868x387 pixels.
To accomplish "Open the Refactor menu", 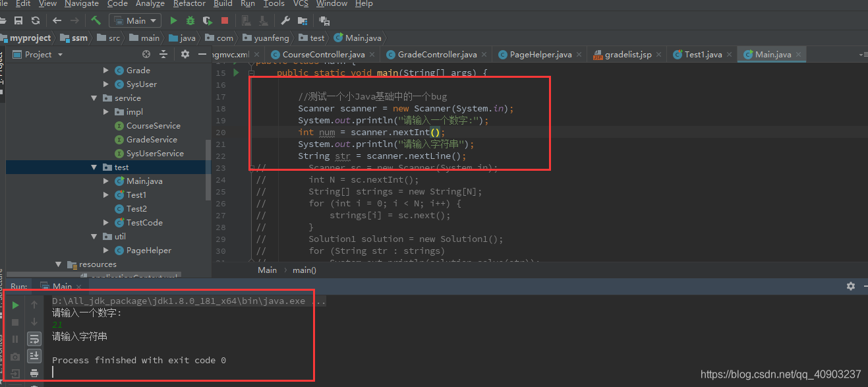I will coord(189,4).
